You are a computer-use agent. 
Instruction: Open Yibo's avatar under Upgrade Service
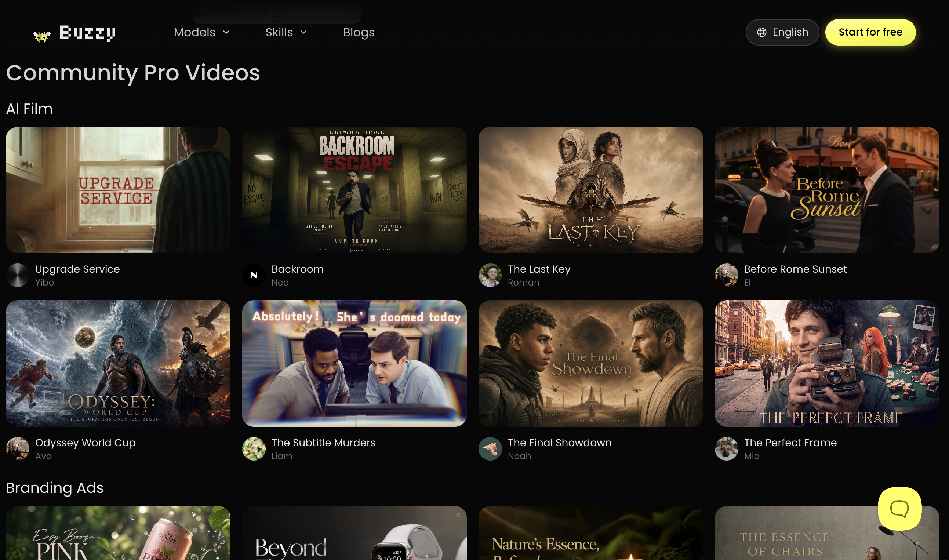tap(17, 275)
